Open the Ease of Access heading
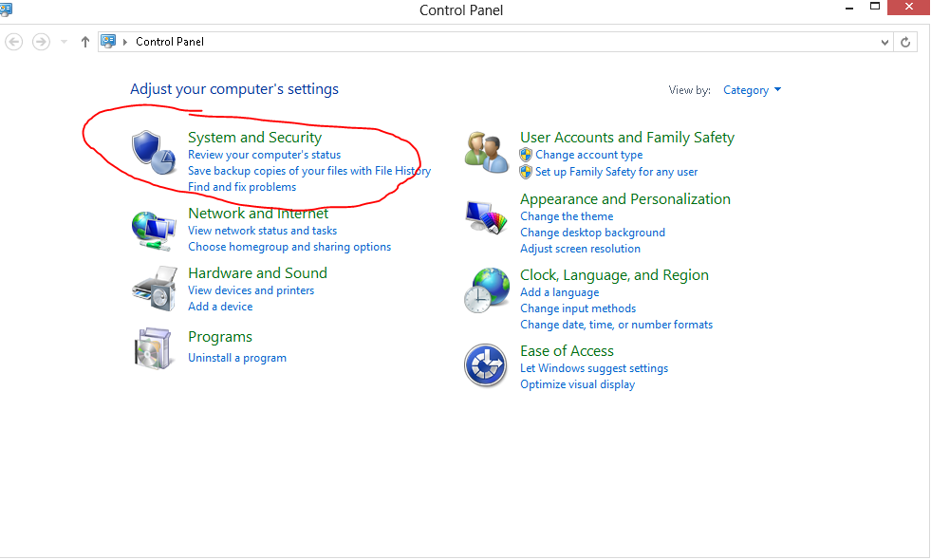This screenshot has width=931, height=560. (x=567, y=351)
